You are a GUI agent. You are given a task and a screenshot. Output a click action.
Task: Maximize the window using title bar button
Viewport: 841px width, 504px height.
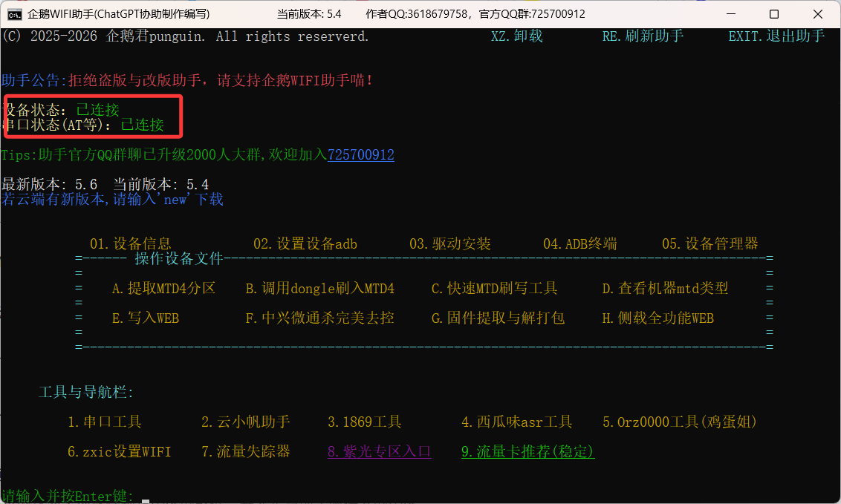coord(774,14)
